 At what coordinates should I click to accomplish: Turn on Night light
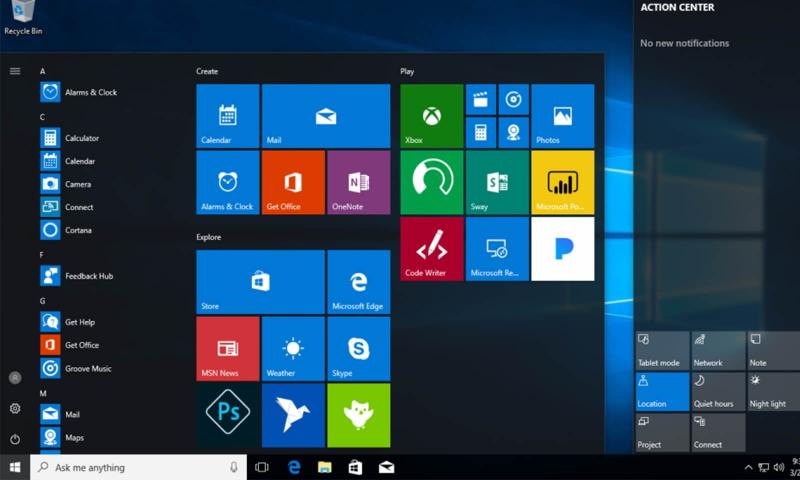tap(773, 391)
